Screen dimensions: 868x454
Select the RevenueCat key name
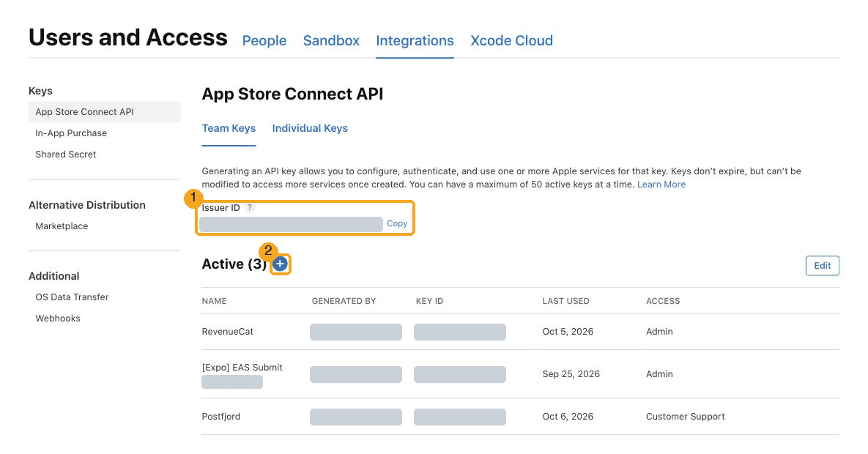coord(228,332)
